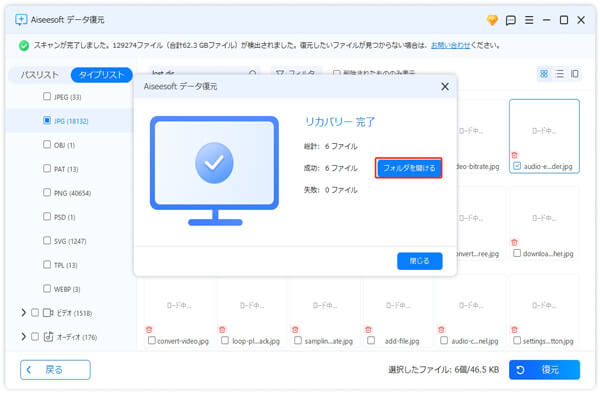Viewport: 600px width, 393px height.
Task: Click the video category camera icon
Action: (48, 313)
